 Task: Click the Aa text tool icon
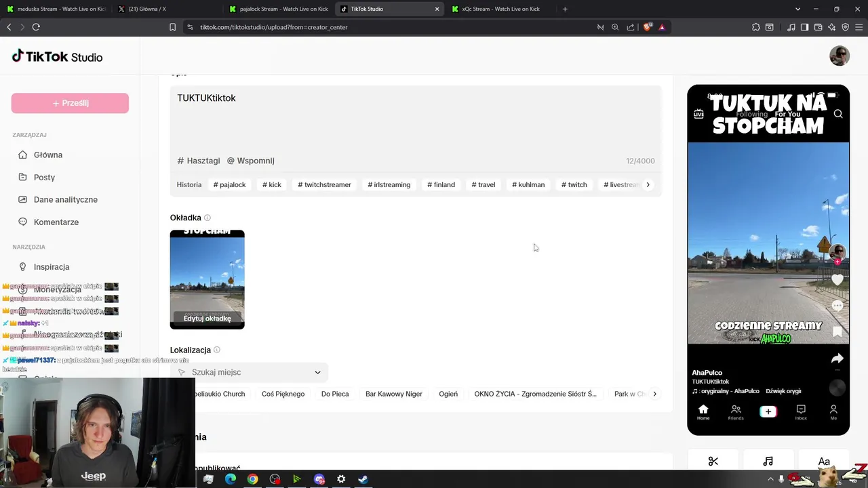click(x=824, y=462)
